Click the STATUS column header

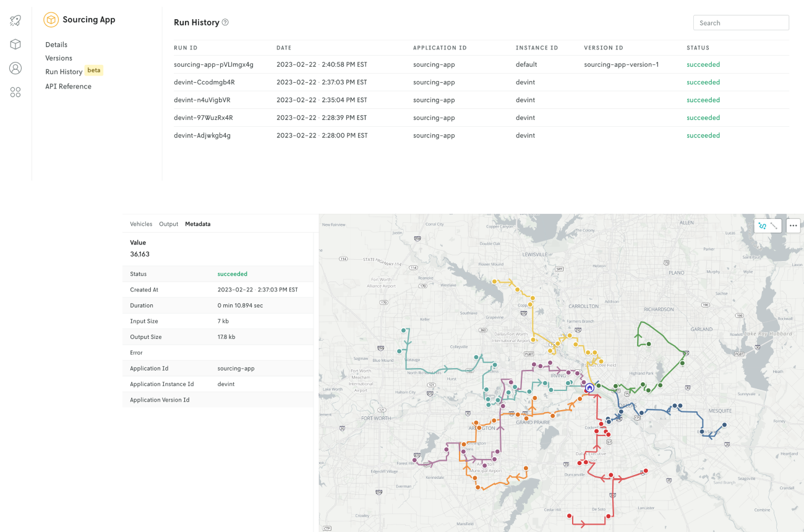coord(698,48)
